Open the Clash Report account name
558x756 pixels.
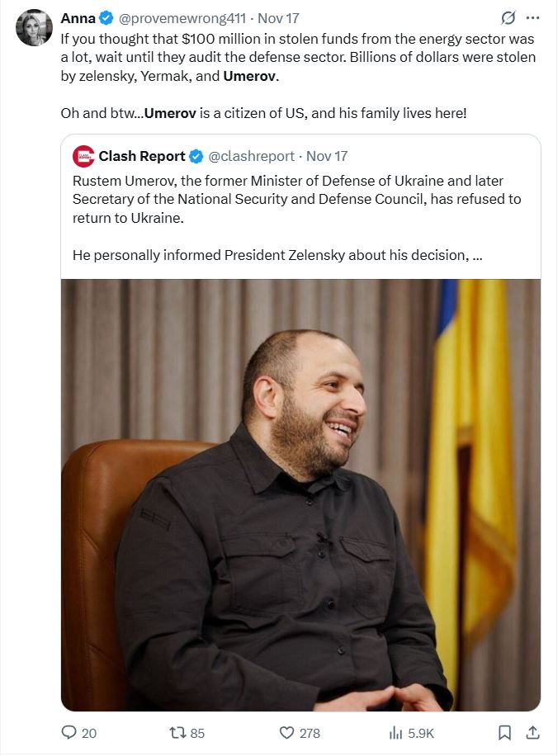142,155
